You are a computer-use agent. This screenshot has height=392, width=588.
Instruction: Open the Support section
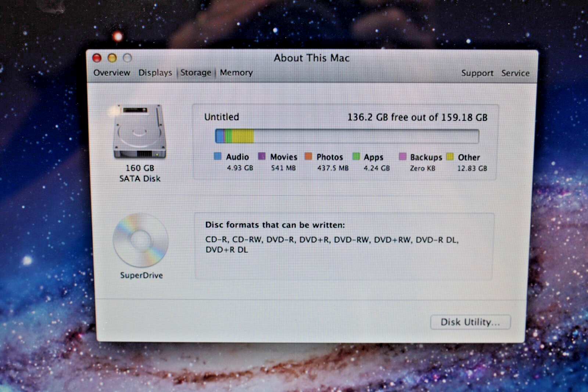(477, 73)
